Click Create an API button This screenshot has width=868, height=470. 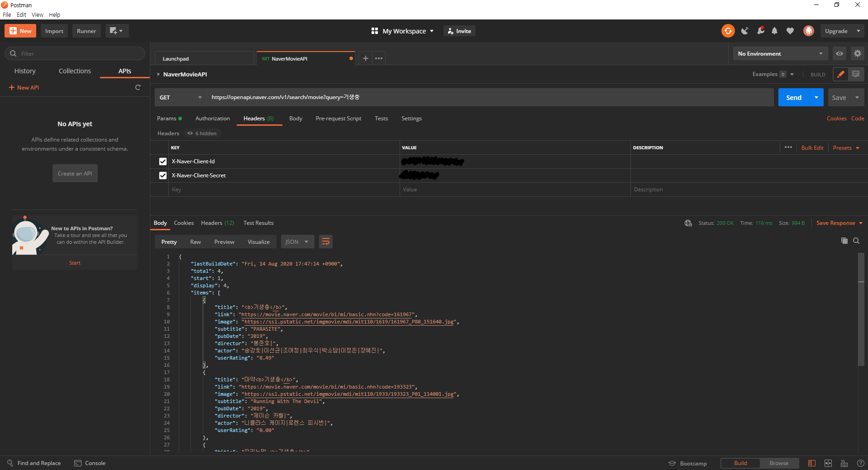click(75, 173)
